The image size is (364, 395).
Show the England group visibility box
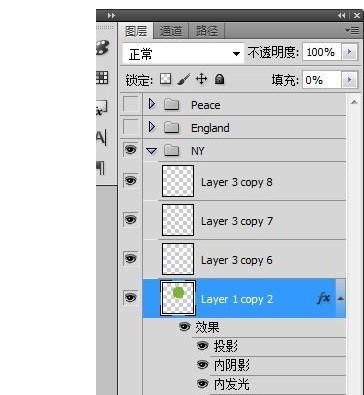click(131, 127)
